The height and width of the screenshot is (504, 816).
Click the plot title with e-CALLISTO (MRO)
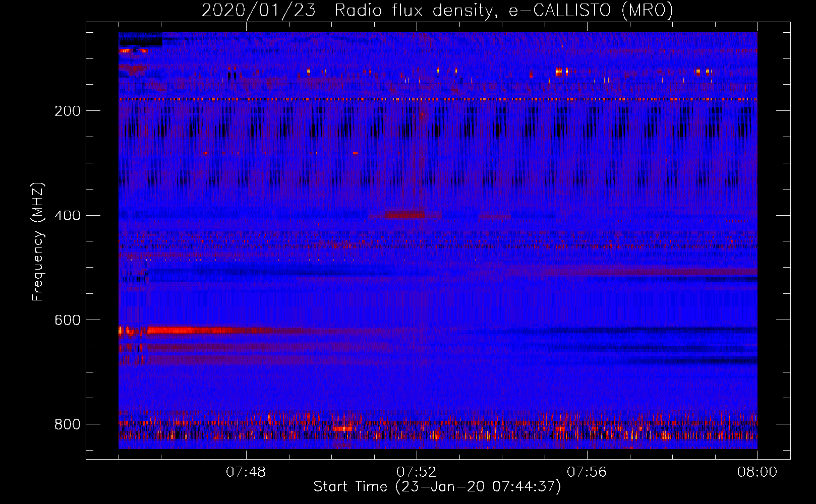pos(437,10)
